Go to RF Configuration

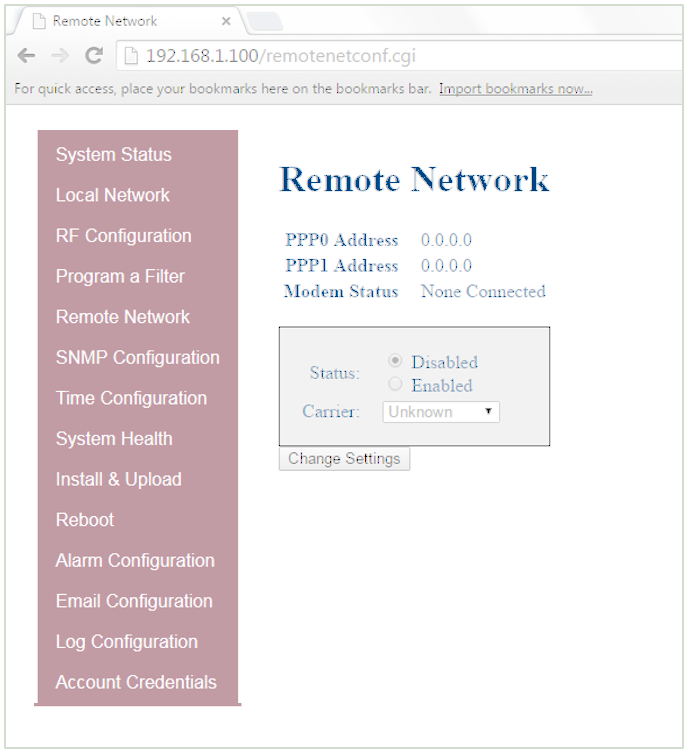point(124,236)
